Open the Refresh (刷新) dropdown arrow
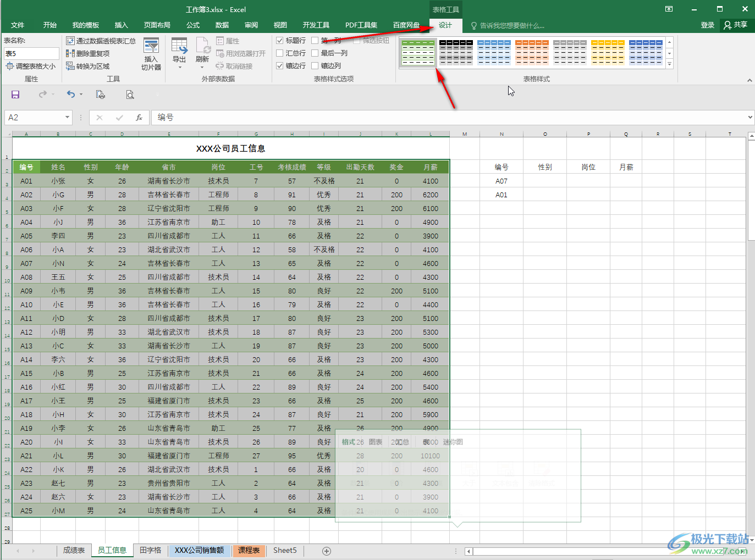Screen dimensions: 755x560 (202, 68)
